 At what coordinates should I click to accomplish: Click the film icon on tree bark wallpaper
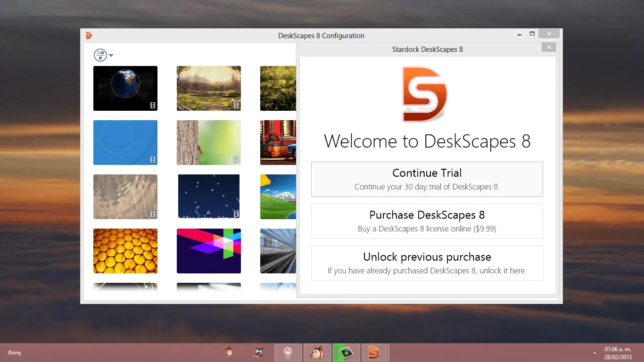(x=236, y=160)
